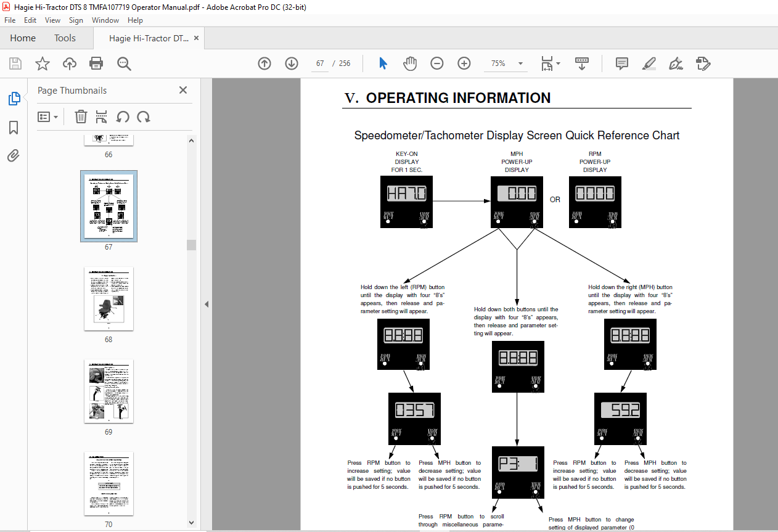The image size is (778, 532).
Task: Collapse the navigation pane with the side arrow
Action: [207, 304]
